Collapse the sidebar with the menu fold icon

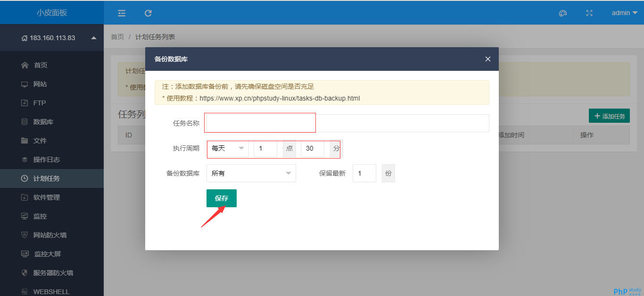(122, 13)
